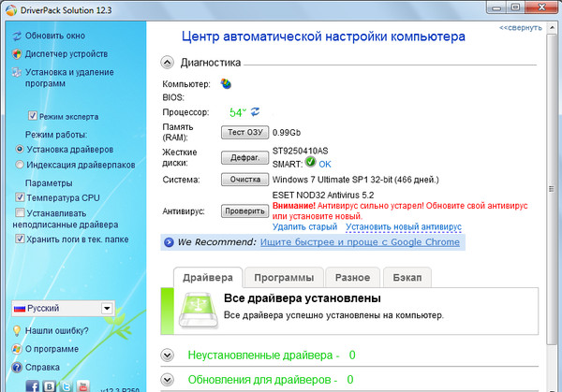The width and height of the screenshot is (562, 392).
Task: Click the Удалить старый link
Action: click(304, 227)
